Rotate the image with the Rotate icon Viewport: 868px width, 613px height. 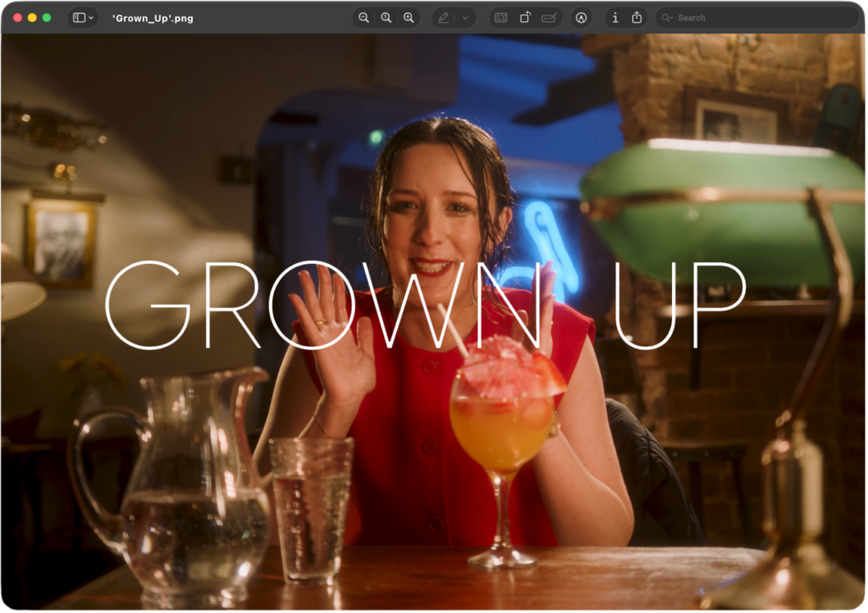[526, 18]
